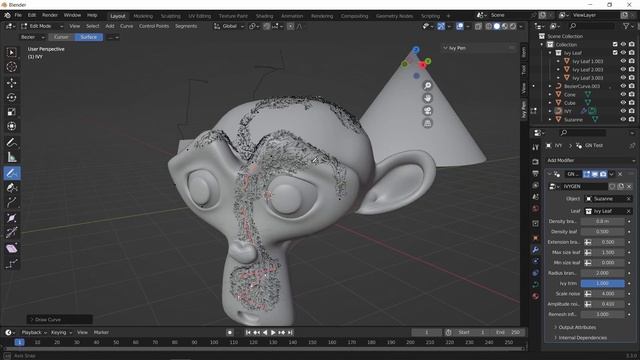Open the File menu

[18, 15]
